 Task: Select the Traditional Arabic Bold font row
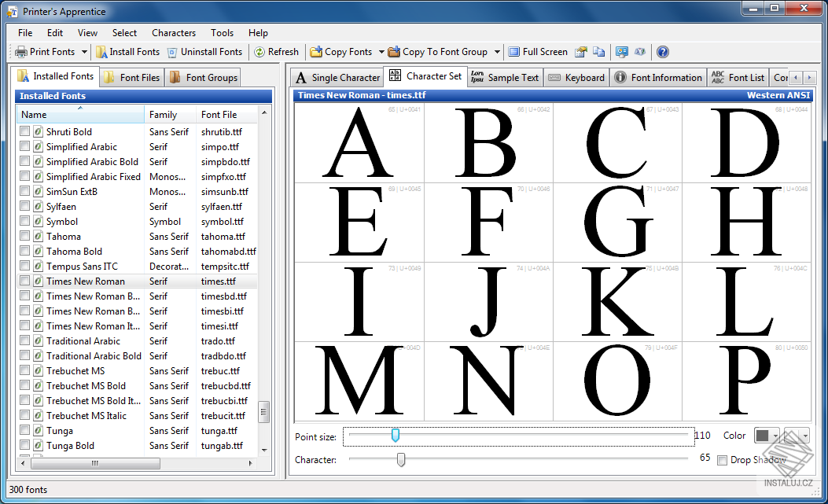(138, 356)
